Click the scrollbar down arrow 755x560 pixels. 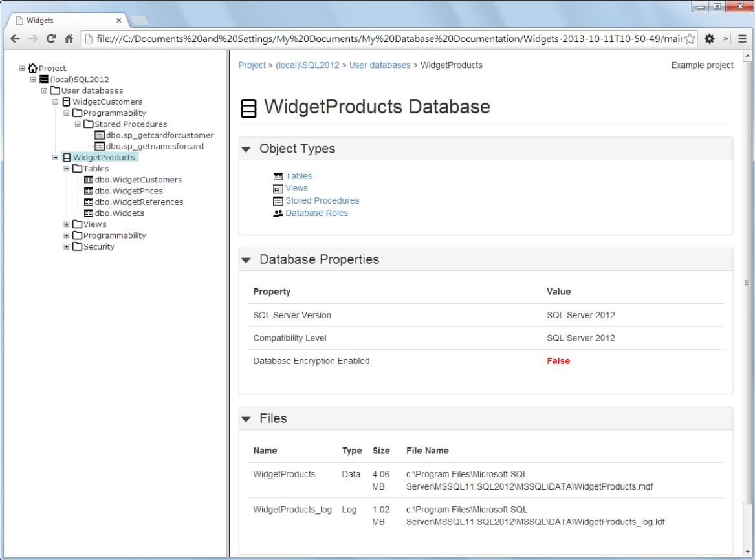[x=747, y=552]
